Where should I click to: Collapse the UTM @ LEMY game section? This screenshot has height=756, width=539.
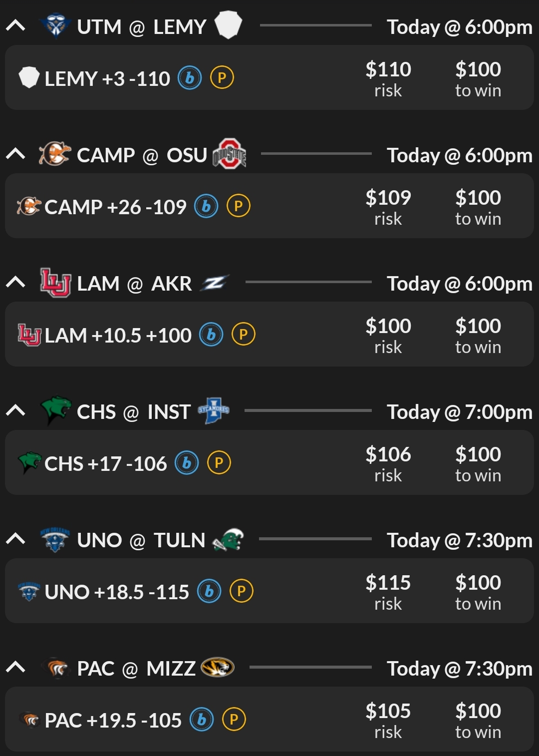tap(16, 25)
